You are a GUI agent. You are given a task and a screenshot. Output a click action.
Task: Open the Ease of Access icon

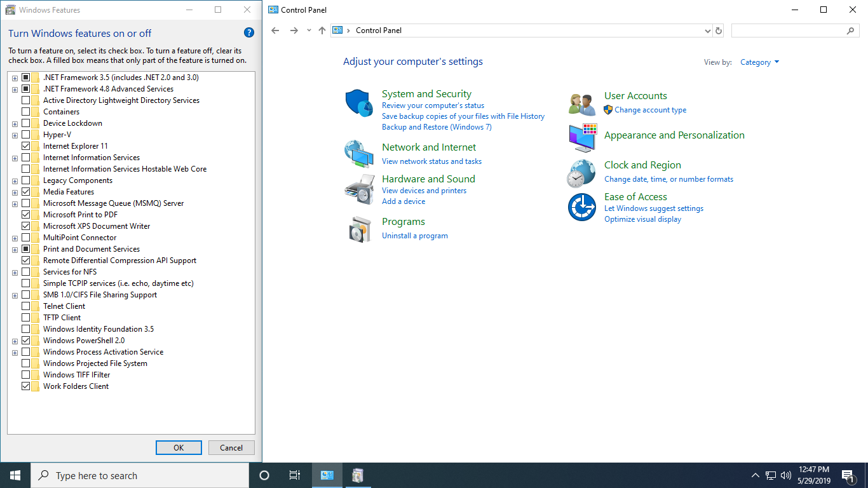click(x=582, y=207)
